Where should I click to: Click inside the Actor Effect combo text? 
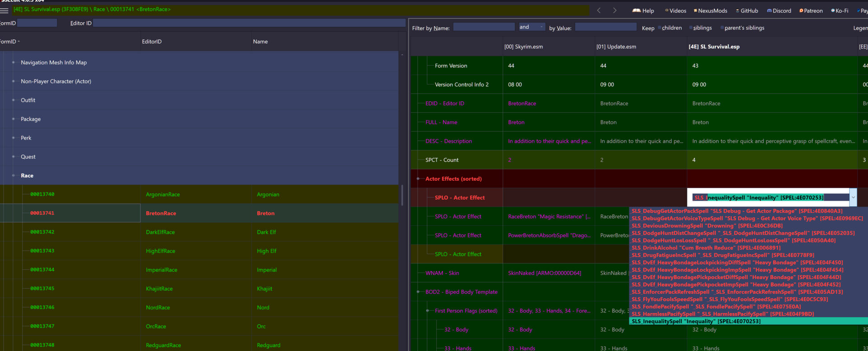770,197
